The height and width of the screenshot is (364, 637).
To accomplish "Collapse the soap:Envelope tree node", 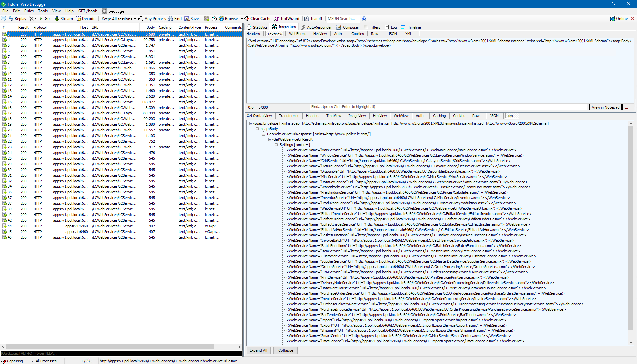I will [251, 123].
